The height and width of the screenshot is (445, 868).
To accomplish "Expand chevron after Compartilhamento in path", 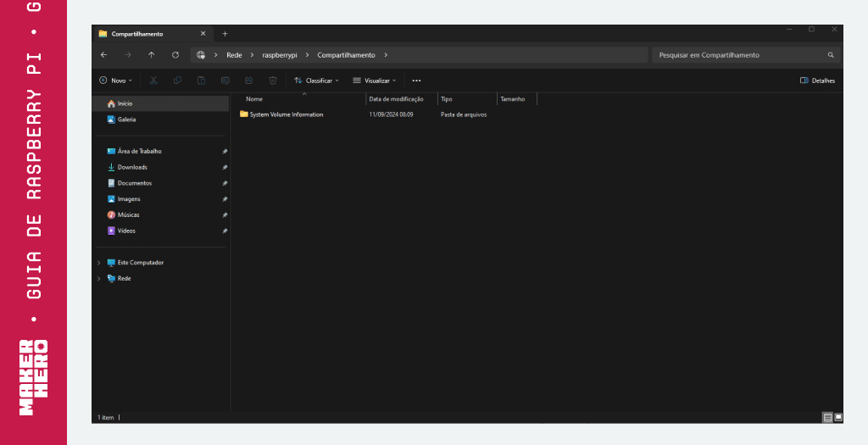I will click(386, 55).
